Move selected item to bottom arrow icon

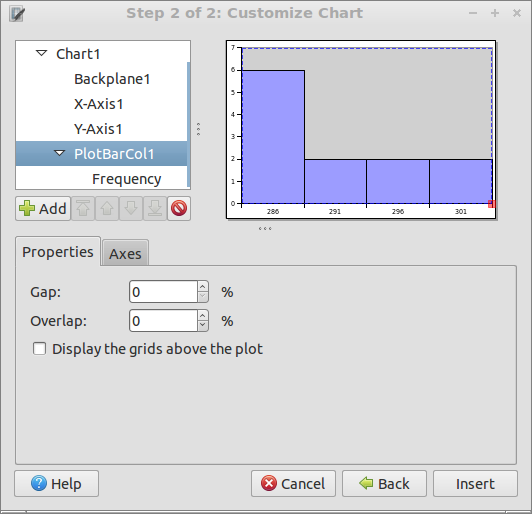tap(155, 208)
